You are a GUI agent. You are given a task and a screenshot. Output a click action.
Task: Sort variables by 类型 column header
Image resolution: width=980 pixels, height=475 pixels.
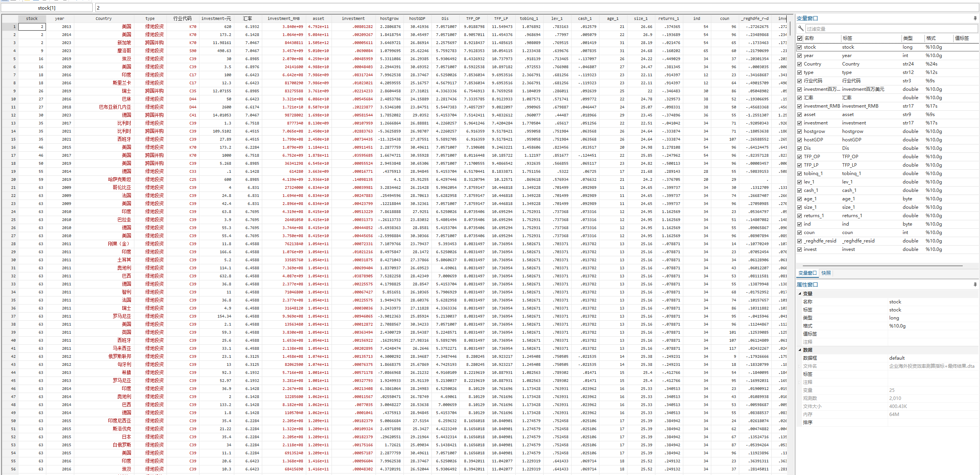tap(908, 38)
